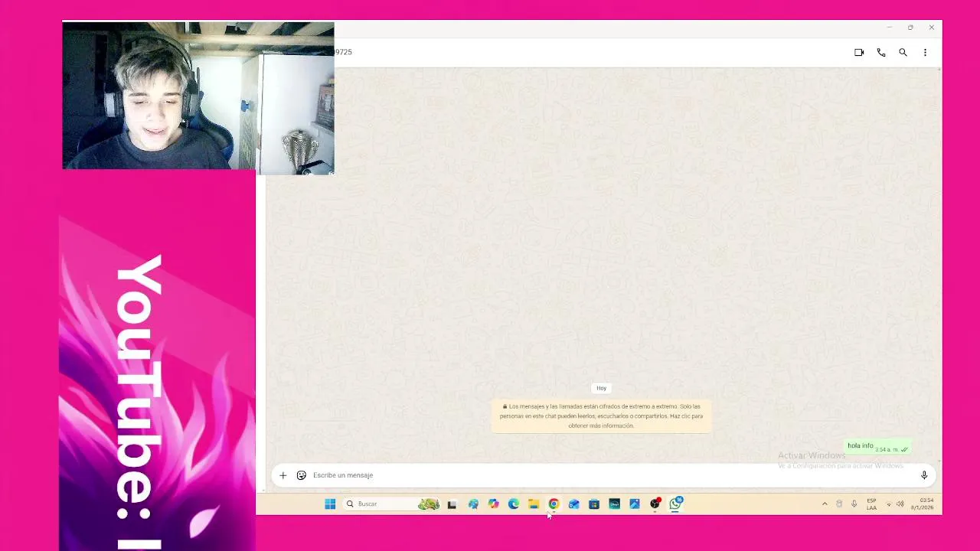Open the OBS Studio icon with the red dot
980x551 pixels.
point(655,504)
